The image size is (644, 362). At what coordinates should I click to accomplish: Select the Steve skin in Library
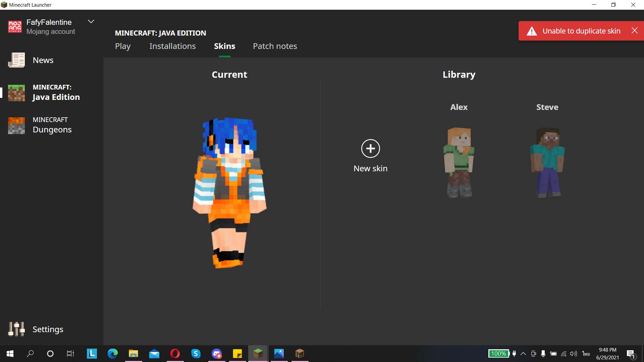(x=547, y=163)
